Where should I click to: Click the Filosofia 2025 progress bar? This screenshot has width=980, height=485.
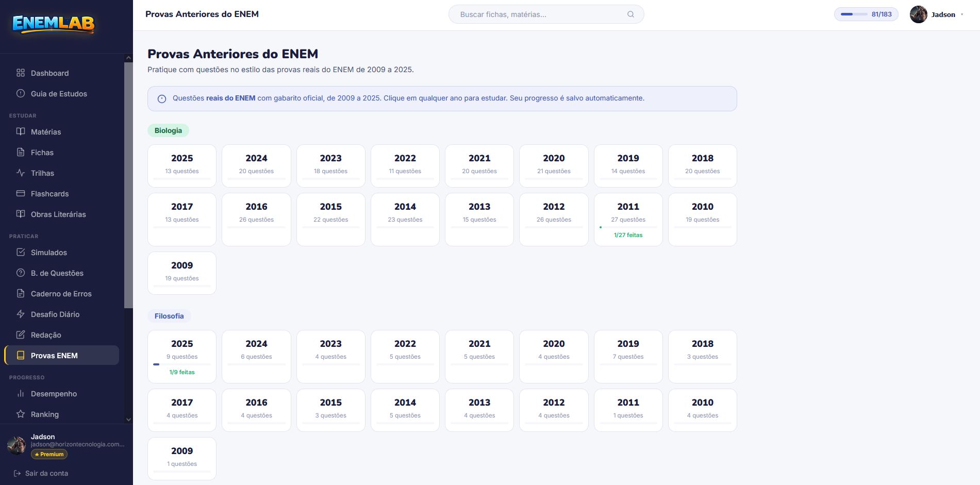tap(182, 364)
